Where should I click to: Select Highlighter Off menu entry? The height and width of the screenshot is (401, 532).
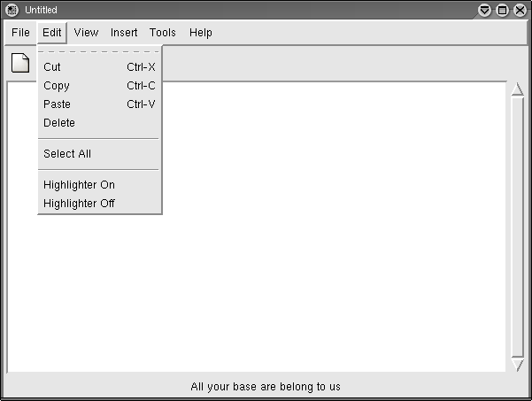click(x=98, y=204)
